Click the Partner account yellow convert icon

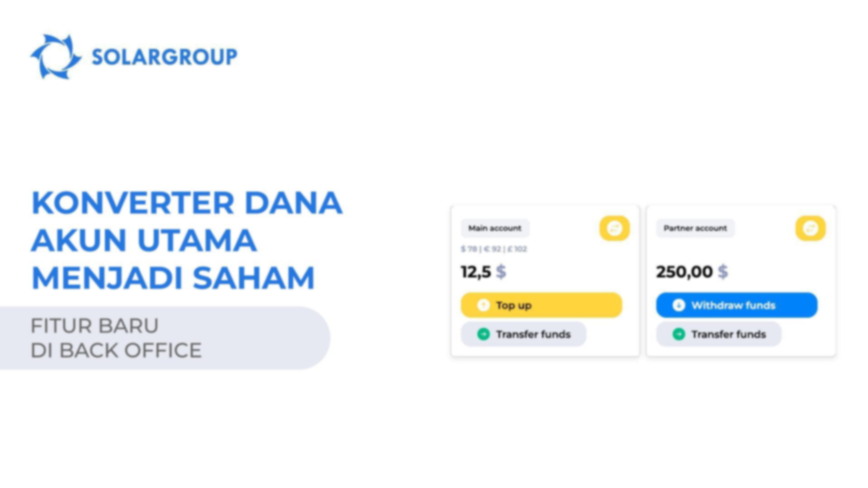pyautogui.click(x=810, y=228)
